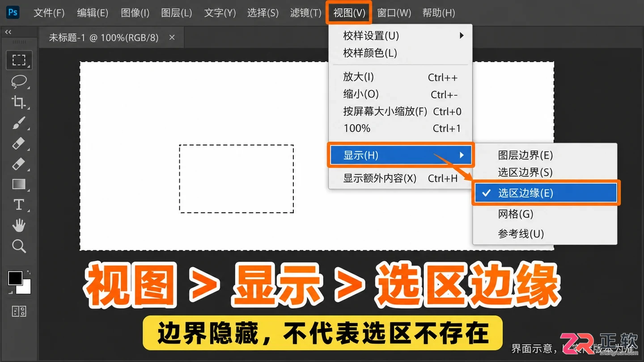Select the Rectangular Marquee tool
Viewport: 644px width, 362px height.
click(x=19, y=60)
